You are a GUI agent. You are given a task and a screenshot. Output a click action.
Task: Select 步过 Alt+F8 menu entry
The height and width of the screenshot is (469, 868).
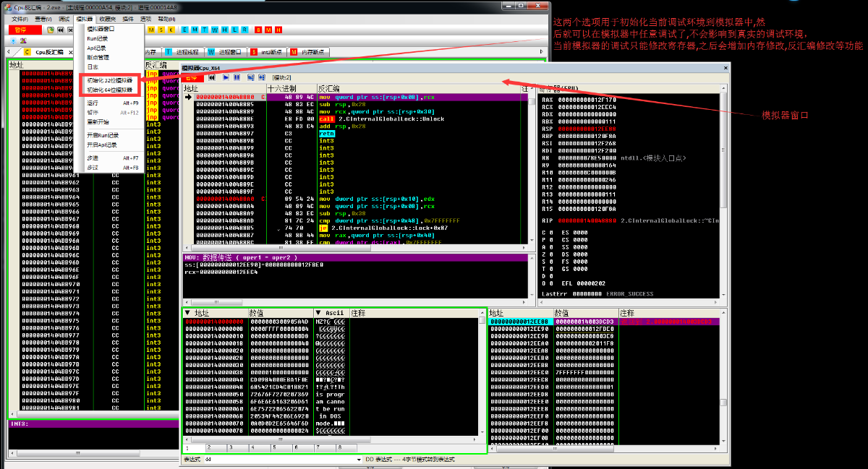(110, 167)
